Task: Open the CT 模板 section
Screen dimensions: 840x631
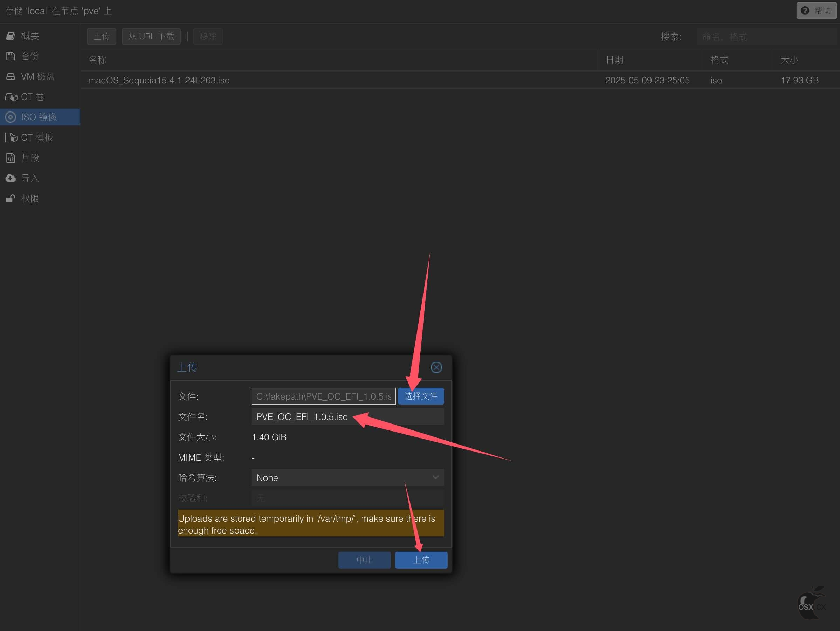Action: [x=40, y=137]
